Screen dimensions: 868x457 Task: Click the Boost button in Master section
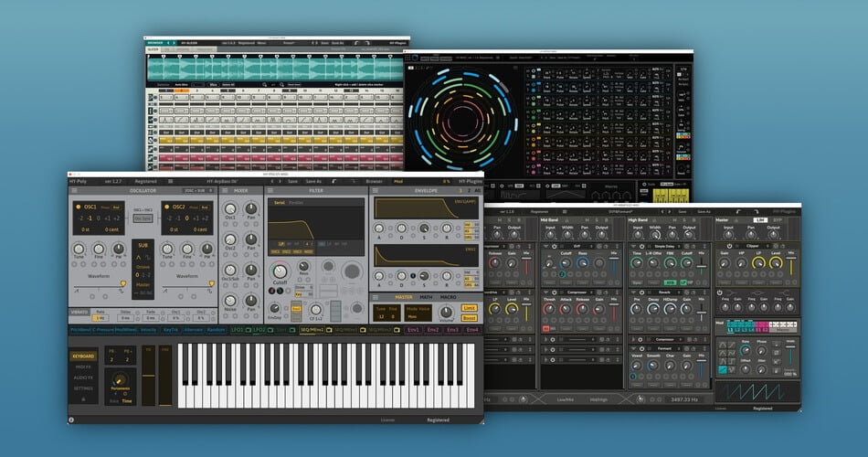point(469,317)
